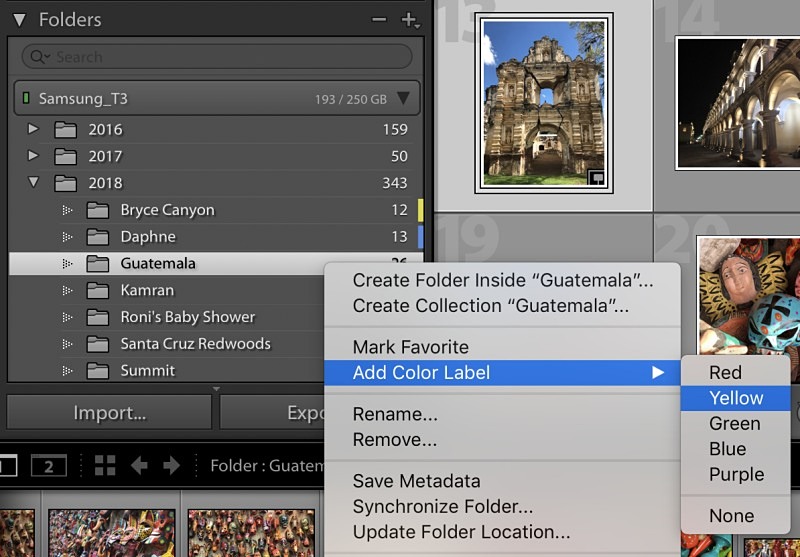The image size is (800, 557).
Task: Select the 2017 folder icon
Action: 66,156
